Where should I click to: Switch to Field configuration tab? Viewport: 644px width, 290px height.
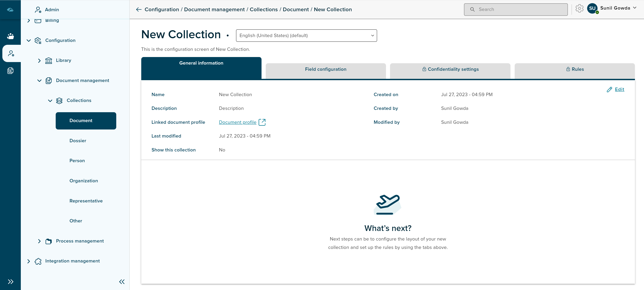click(x=325, y=69)
